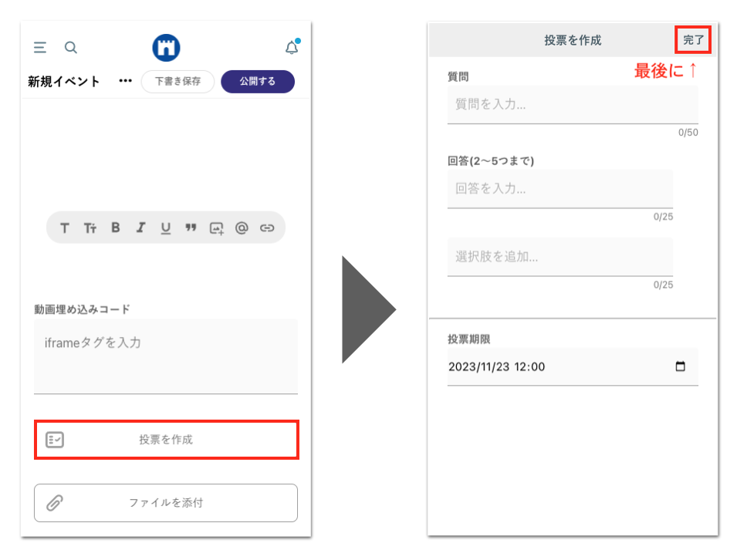
Task: Insert a hyperlink
Action: click(267, 228)
